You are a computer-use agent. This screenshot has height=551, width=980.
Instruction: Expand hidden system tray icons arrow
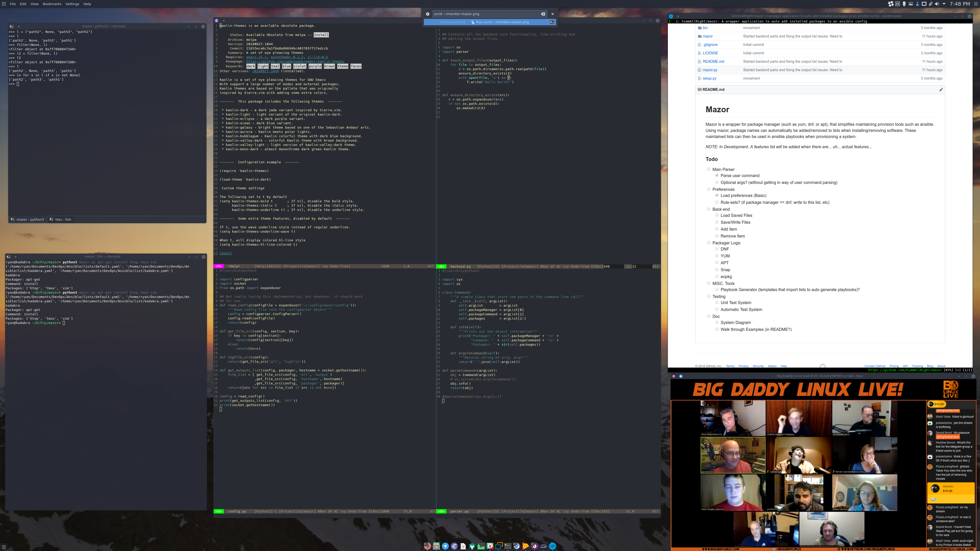pyautogui.click(x=944, y=4)
